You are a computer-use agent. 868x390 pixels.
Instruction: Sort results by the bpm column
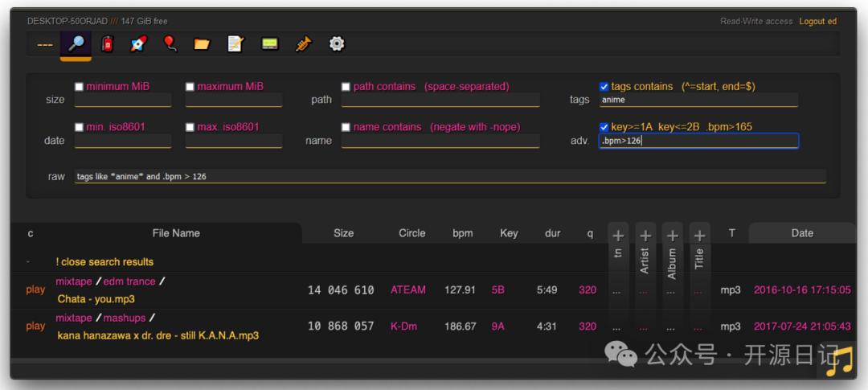pyautogui.click(x=462, y=233)
